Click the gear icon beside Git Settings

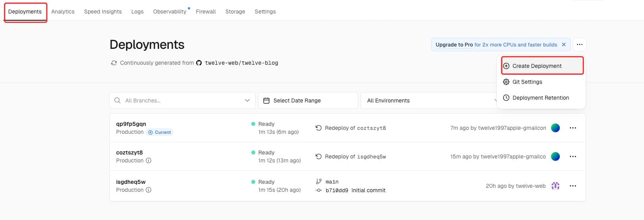tap(506, 82)
